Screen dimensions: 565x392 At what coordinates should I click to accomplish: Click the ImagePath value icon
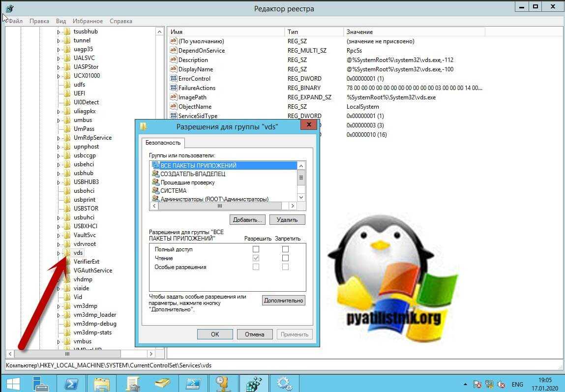click(x=173, y=97)
